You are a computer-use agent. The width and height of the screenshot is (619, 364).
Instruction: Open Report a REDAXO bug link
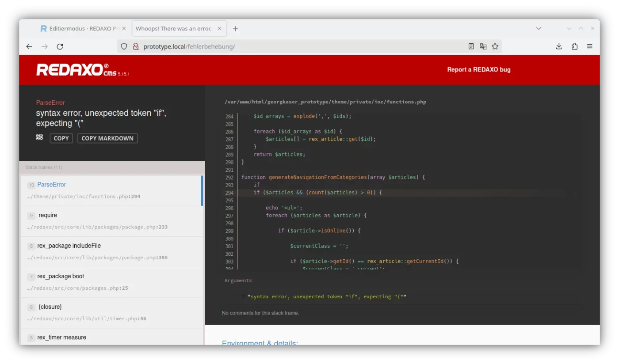(x=479, y=69)
